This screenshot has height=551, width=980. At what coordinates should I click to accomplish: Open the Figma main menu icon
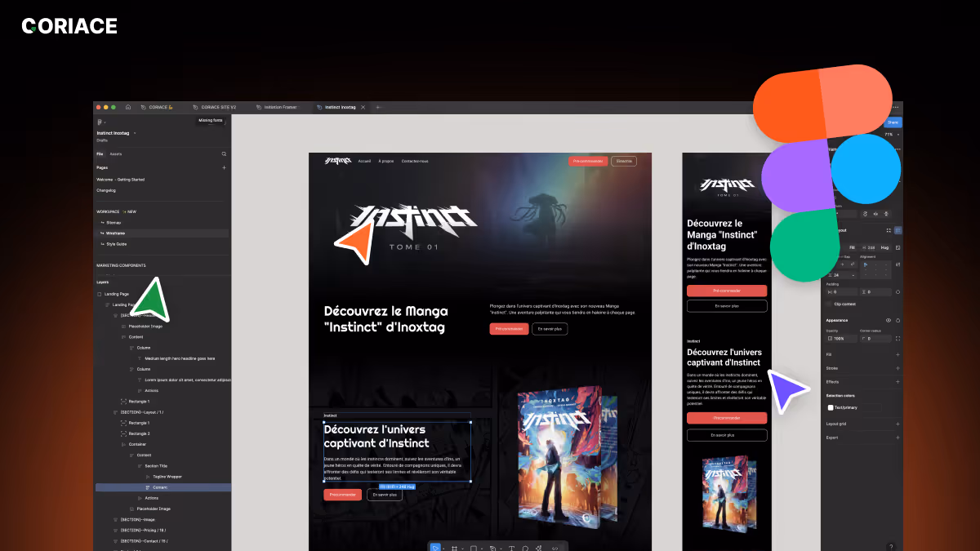(100, 122)
